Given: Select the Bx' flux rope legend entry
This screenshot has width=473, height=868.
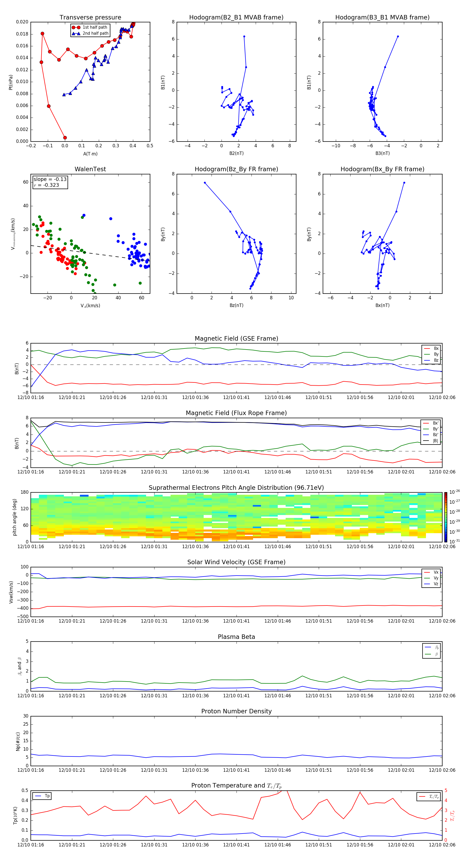Looking at the screenshot, I should coord(431,423).
